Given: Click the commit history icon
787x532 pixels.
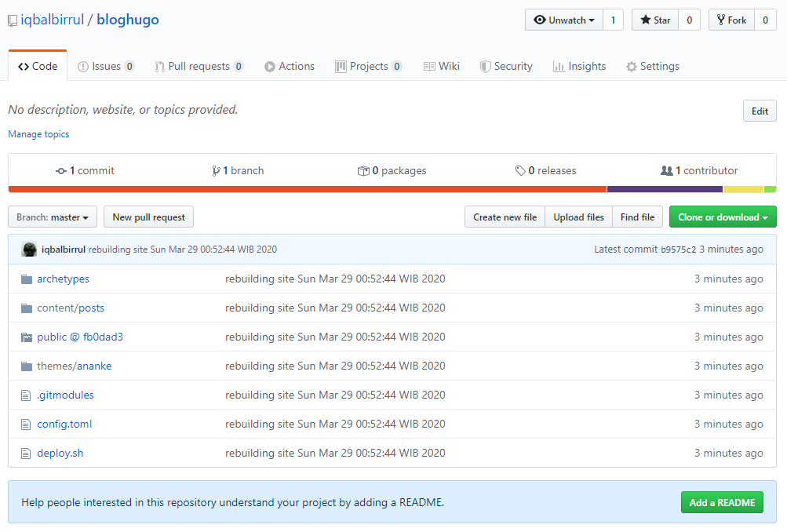Looking at the screenshot, I should click(61, 171).
